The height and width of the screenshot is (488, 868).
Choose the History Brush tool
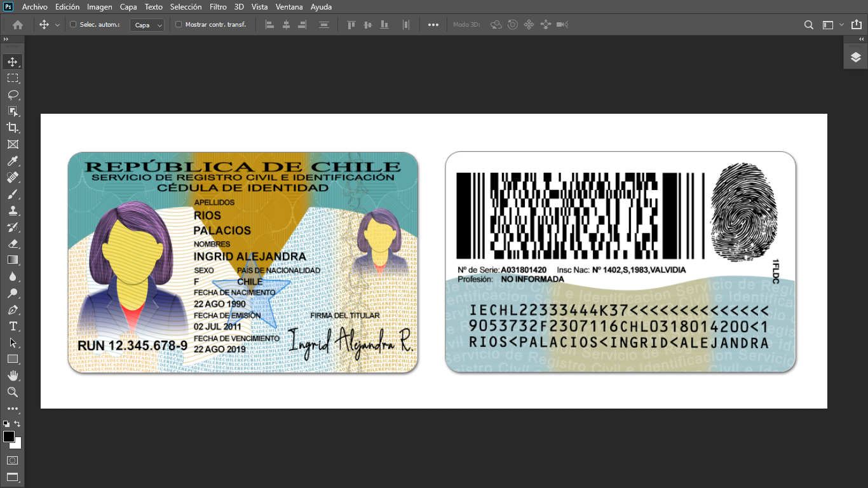(12, 227)
